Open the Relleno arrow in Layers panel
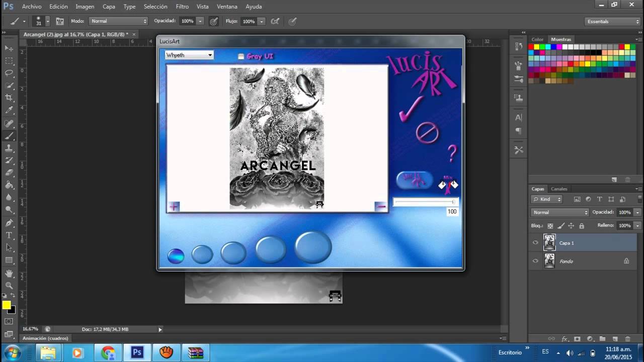Image resolution: width=644 pixels, height=362 pixels. (x=637, y=225)
